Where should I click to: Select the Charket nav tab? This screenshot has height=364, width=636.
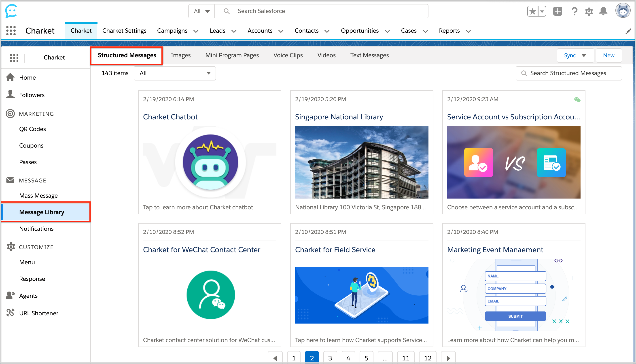tap(81, 30)
